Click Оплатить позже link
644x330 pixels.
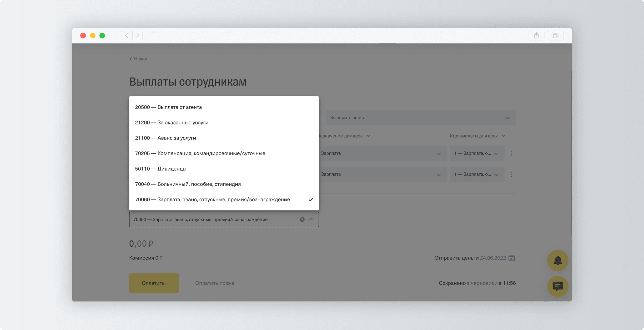(x=215, y=283)
